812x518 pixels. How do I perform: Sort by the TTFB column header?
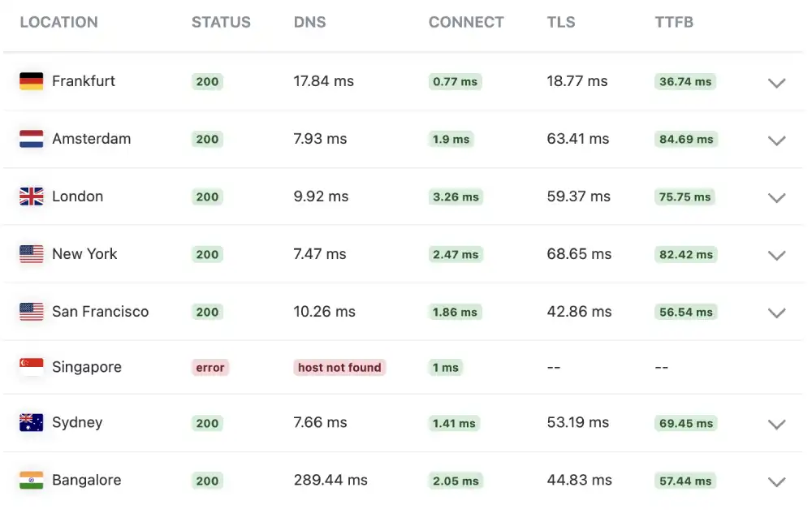point(674,22)
